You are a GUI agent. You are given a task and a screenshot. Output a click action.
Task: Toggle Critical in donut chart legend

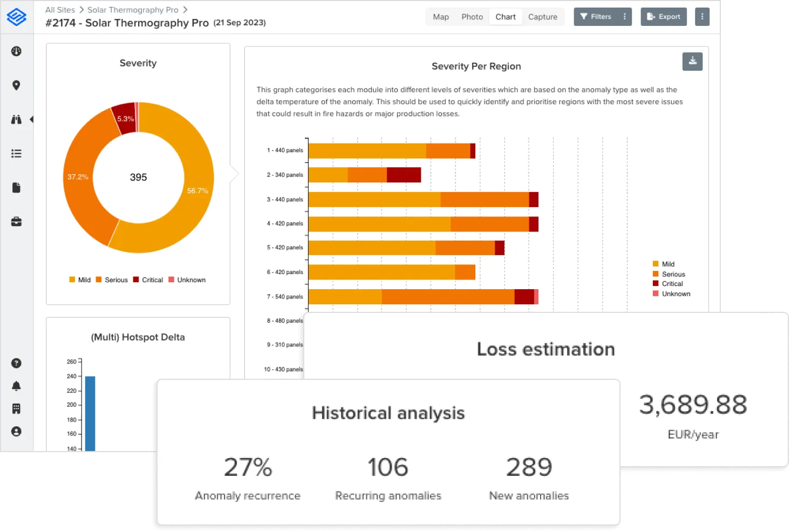pos(148,280)
